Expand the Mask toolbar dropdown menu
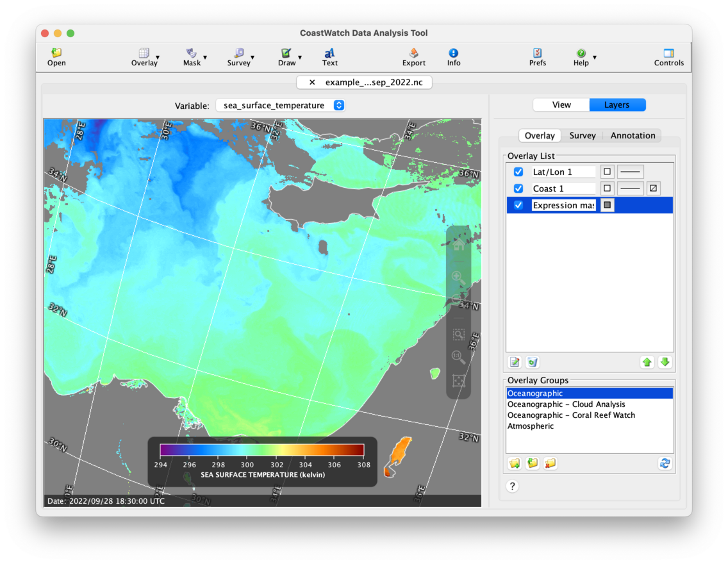Screen dimensions: 728x564 [205, 58]
